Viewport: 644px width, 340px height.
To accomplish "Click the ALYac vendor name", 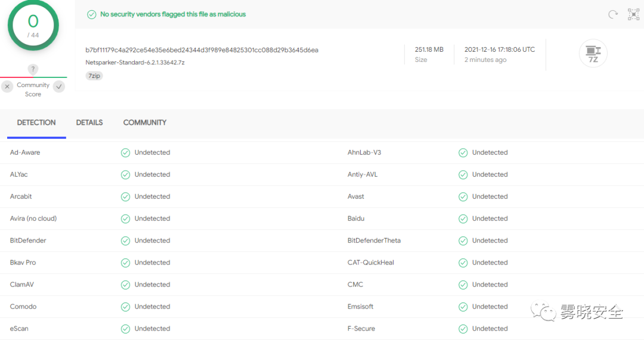I will tap(19, 174).
